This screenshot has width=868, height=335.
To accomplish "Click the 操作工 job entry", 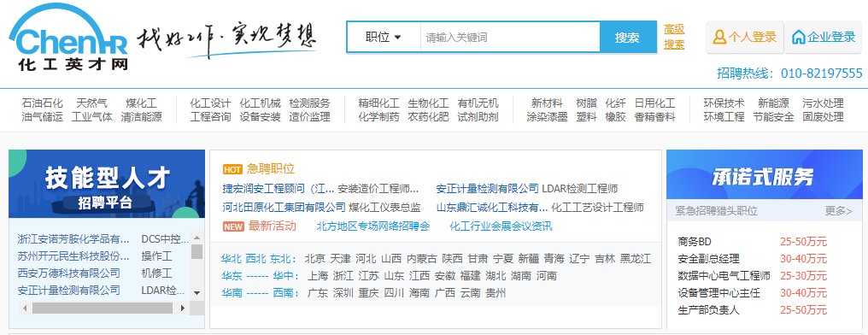I will [x=156, y=256].
